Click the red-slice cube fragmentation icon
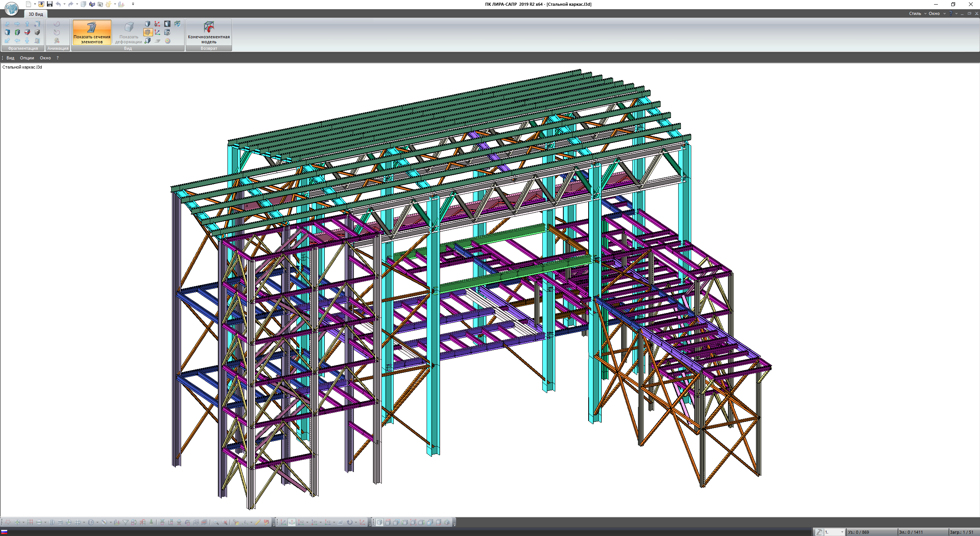Screen dimensions: 980x536 pos(27,32)
